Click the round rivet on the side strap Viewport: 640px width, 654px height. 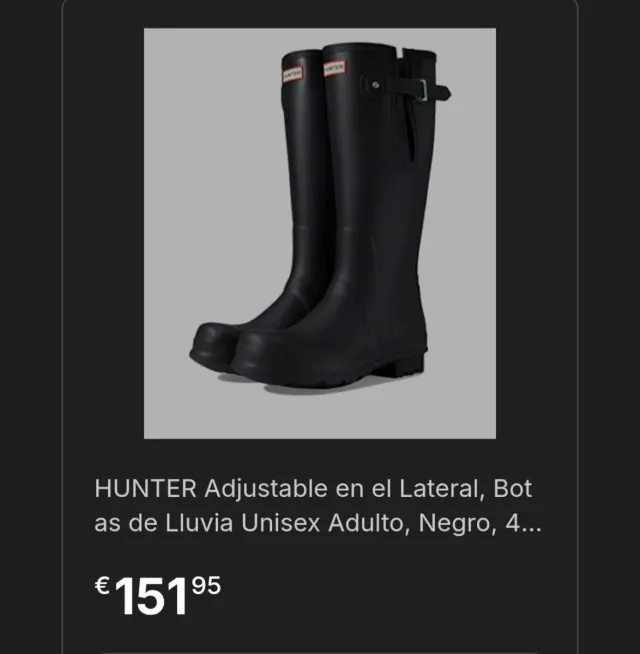click(x=375, y=85)
